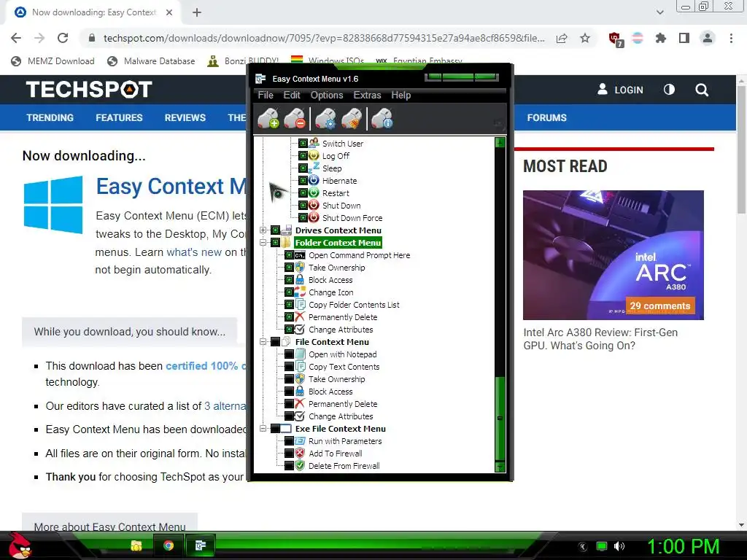The height and width of the screenshot is (560, 747).
Task: Click the page vertical scrollbar in Chrome
Action: tap(741, 149)
